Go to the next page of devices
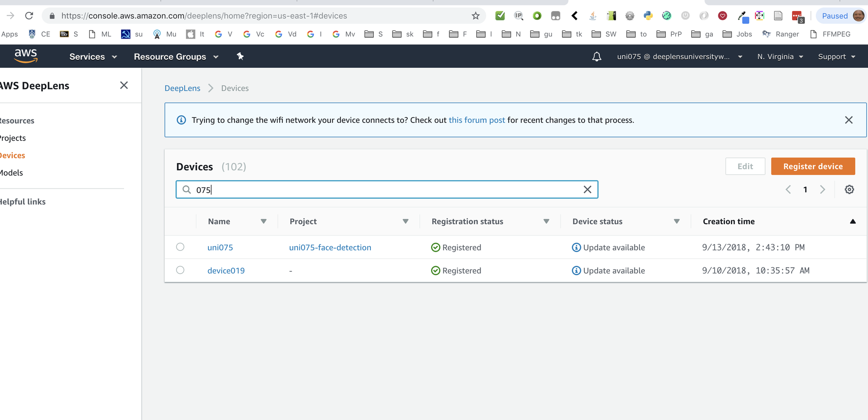 pyautogui.click(x=822, y=189)
